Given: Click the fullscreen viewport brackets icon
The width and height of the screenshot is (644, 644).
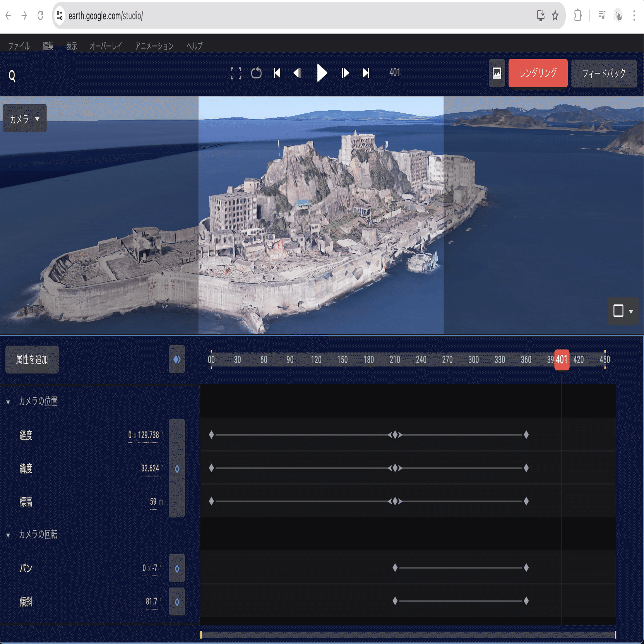Looking at the screenshot, I should tap(236, 73).
